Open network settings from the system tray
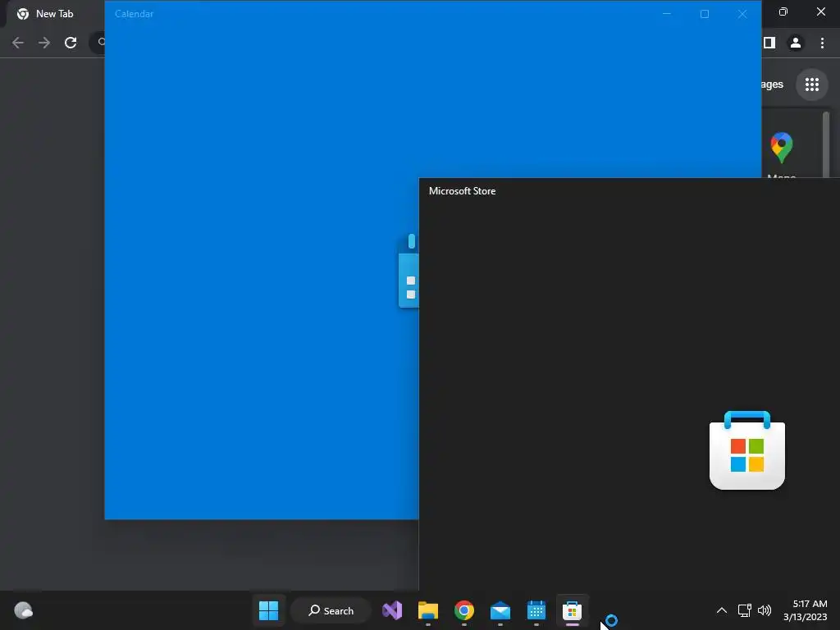Screen dimensions: 840x630 744,610
